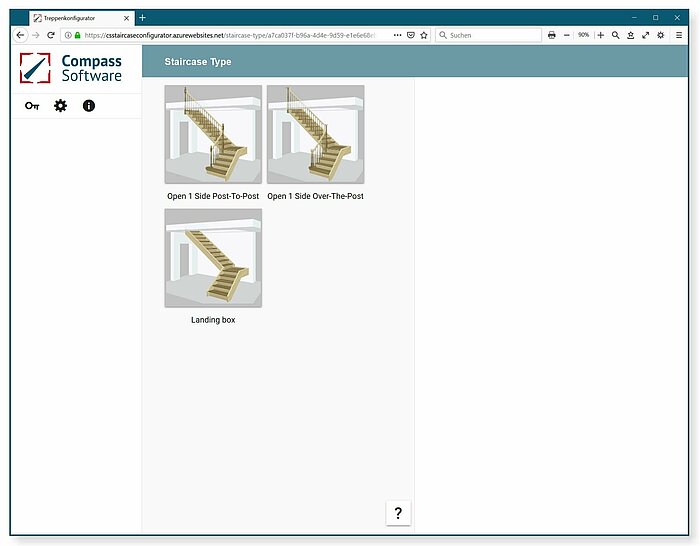Open page actions three-dots menu in address bar
The width and height of the screenshot is (700, 546).
point(397,35)
